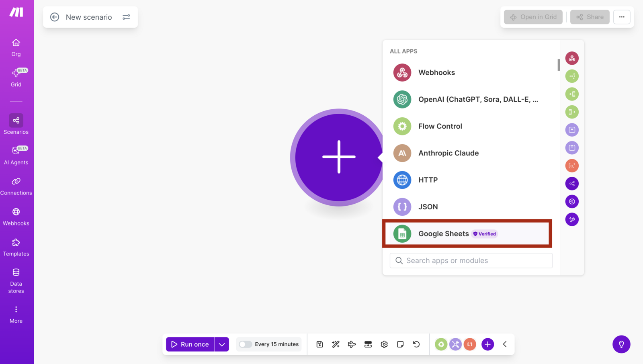Image resolution: width=643 pixels, height=364 pixels.
Task: Select the Webhooks app from list
Action: pos(470,73)
